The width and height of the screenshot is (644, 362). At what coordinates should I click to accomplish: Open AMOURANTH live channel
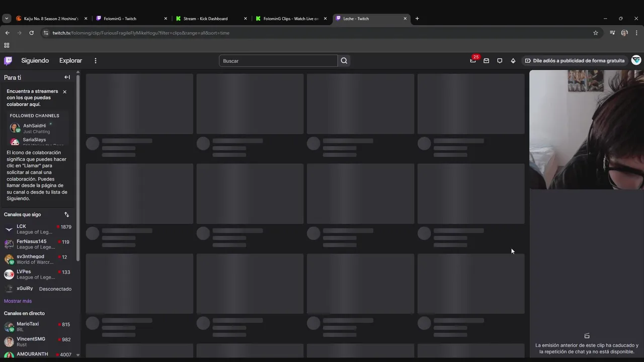pyautogui.click(x=38, y=354)
